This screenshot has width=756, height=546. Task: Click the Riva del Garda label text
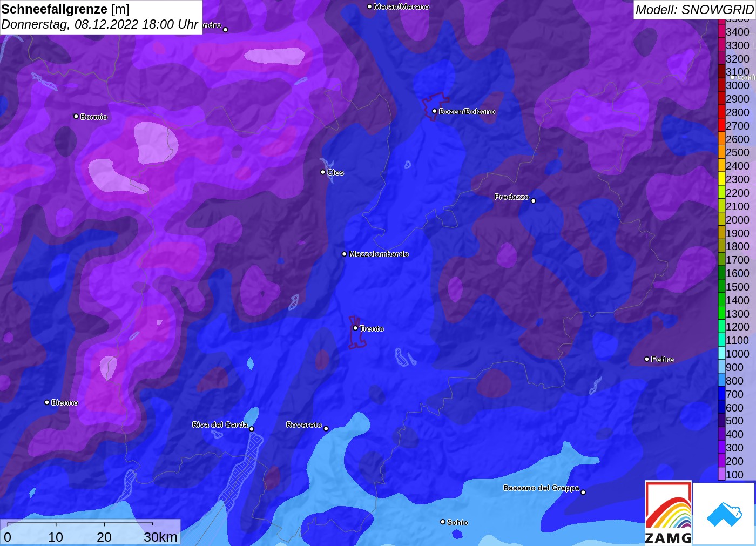[x=220, y=424]
